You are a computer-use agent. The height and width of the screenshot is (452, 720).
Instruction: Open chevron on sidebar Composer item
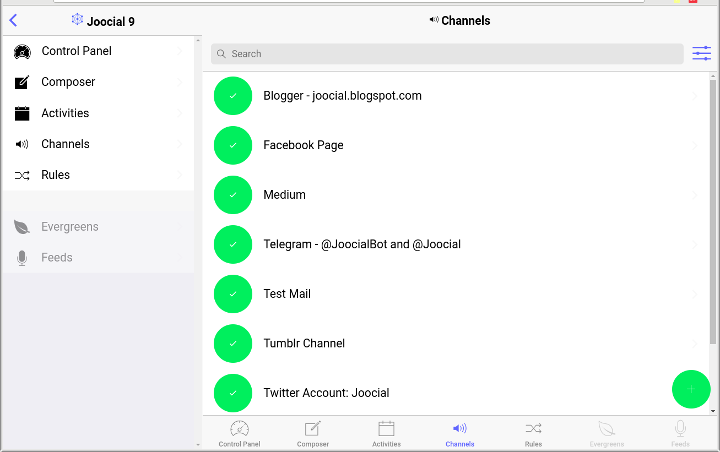point(180,82)
